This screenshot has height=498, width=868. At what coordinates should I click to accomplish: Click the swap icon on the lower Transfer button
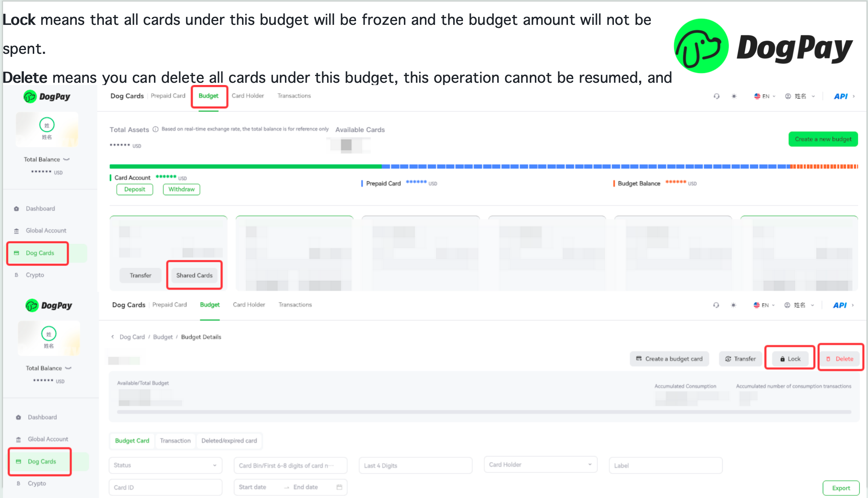click(x=728, y=359)
